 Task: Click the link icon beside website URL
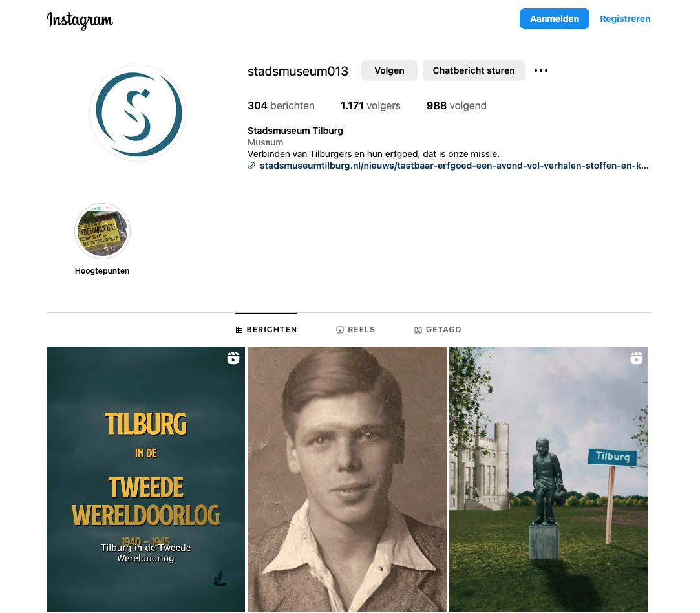(x=251, y=166)
